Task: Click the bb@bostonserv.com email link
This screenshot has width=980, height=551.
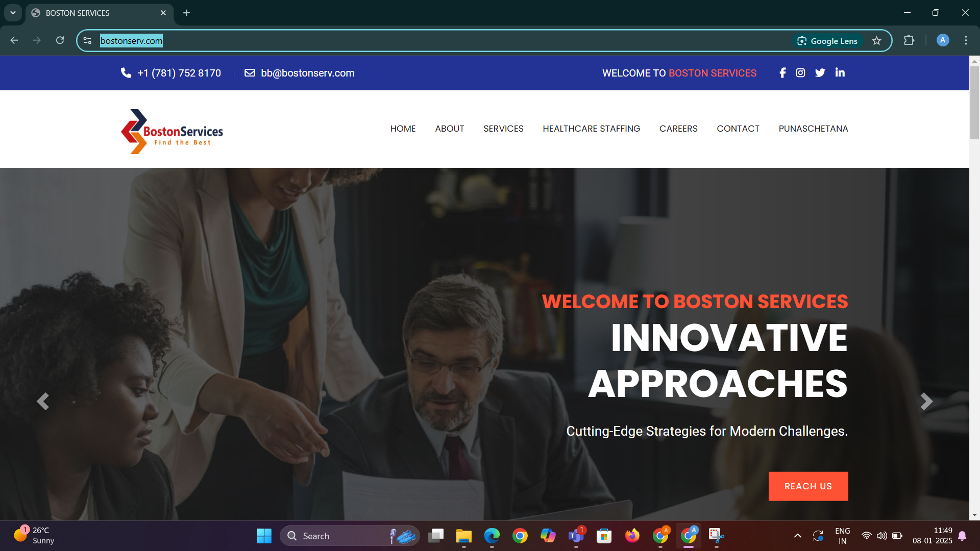Action: click(x=307, y=73)
